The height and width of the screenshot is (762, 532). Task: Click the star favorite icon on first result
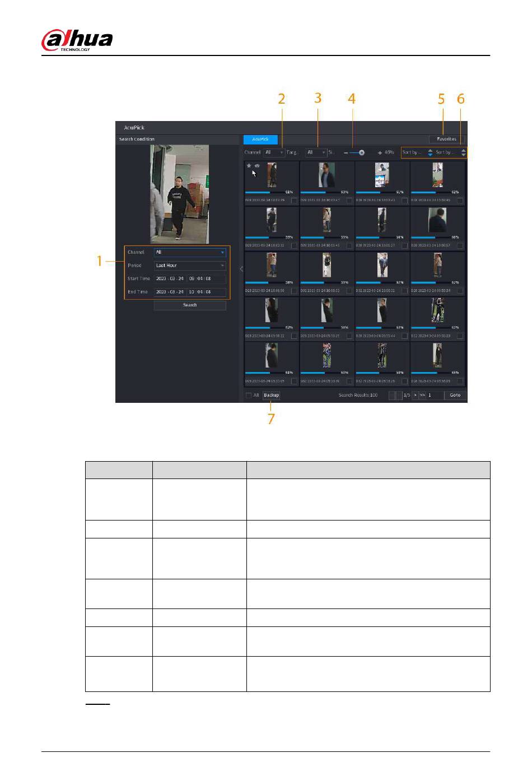point(249,166)
